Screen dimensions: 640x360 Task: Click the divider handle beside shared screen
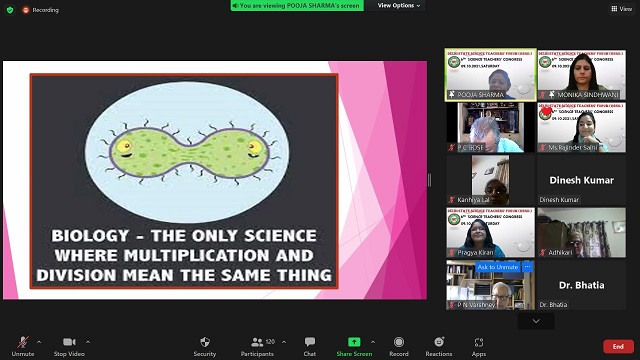point(429,180)
